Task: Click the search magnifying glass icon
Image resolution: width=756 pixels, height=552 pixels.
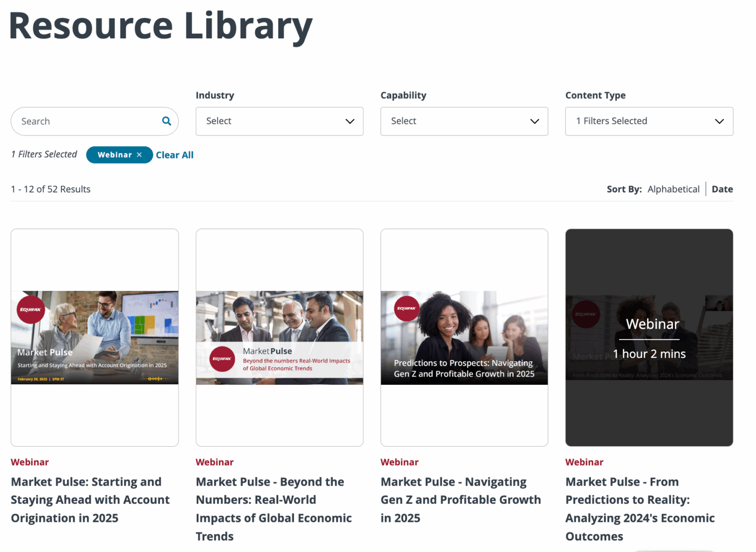Action: [x=166, y=121]
